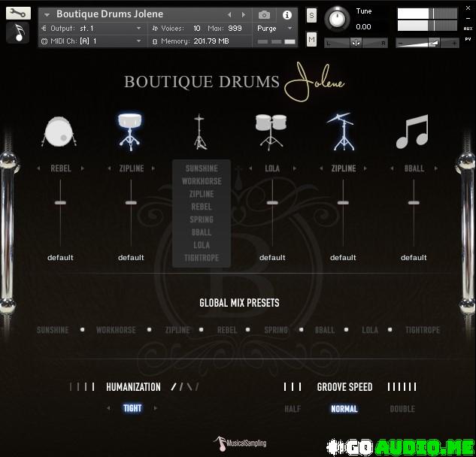This screenshot has width=476, height=457.
Task: Toggle the Mute M button
Action: pyautogui.click(x=311, y=39)
